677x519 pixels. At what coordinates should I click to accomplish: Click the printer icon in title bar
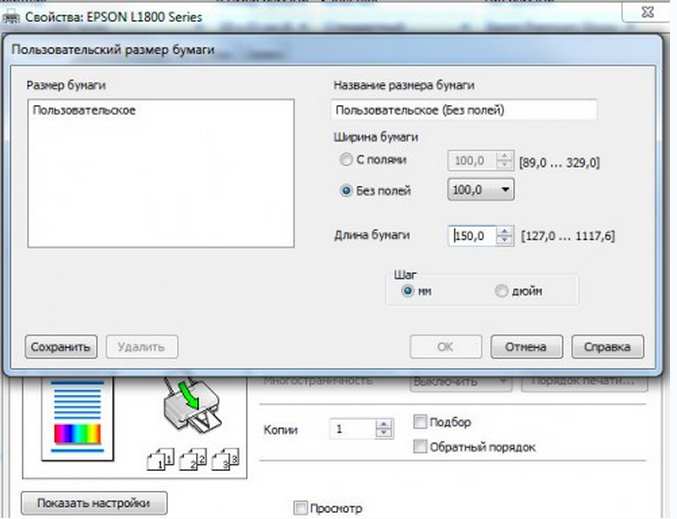point(11,18)
